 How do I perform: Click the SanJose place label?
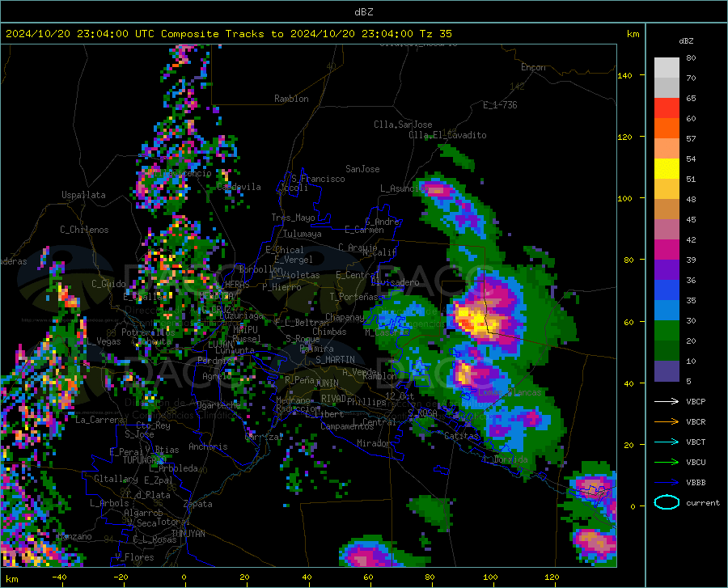click(362, 169)
